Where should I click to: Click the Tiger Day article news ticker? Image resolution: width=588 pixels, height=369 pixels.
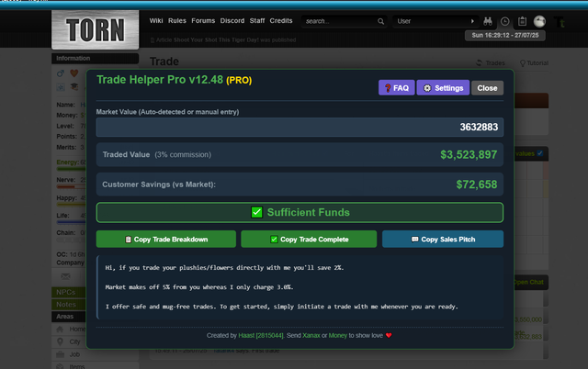point(223,40)
